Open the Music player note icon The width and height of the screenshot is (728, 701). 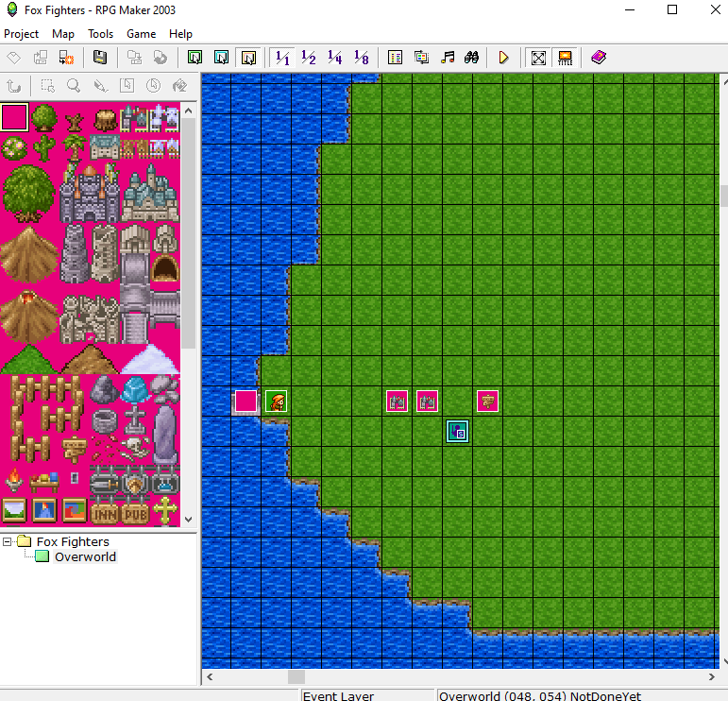[x=448, y=58]
